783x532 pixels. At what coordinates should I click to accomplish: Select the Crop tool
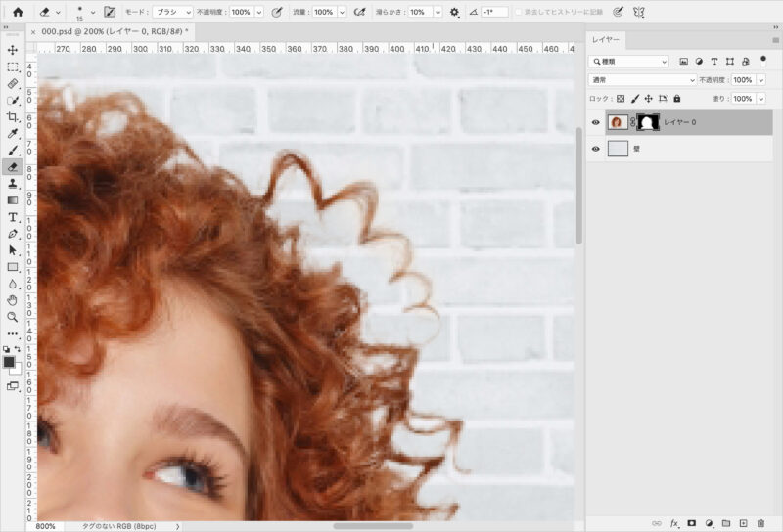pos(13,116)
